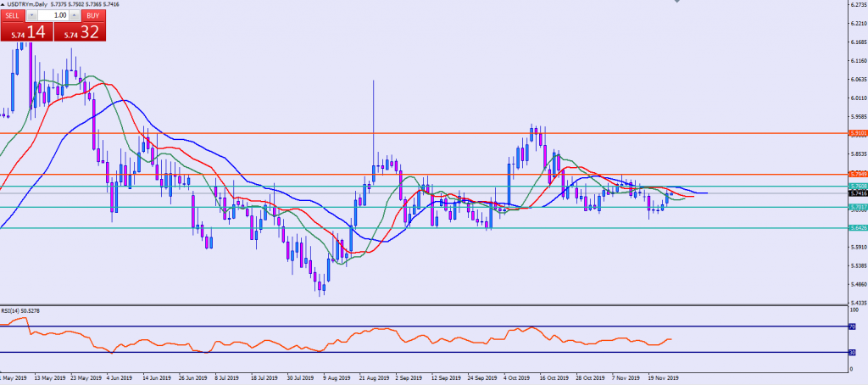Collapse one-click trading panel triangle icon

(3, 4)
